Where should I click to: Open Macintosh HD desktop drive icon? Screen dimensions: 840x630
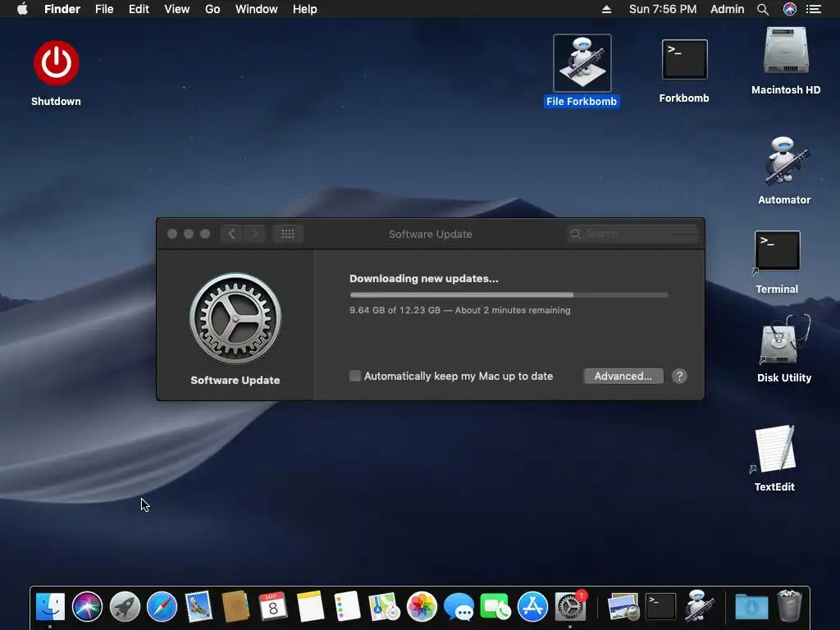point(786,50)
